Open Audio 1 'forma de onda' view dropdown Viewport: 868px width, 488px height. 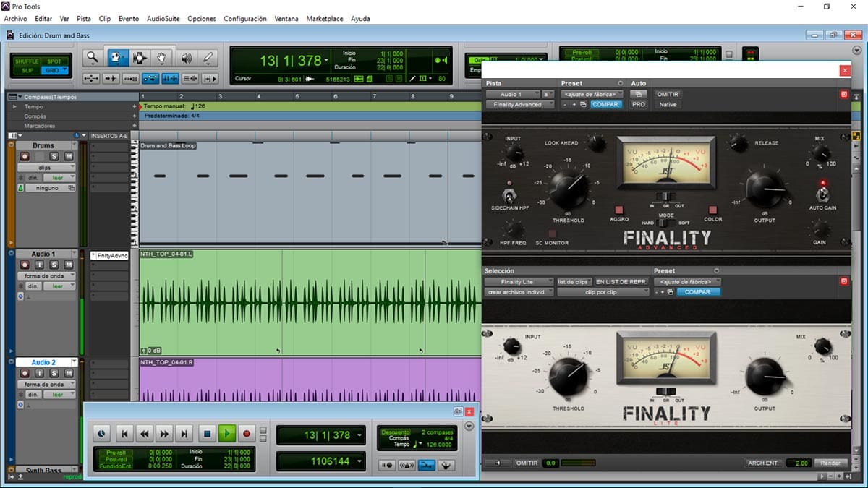coord(46,275)
